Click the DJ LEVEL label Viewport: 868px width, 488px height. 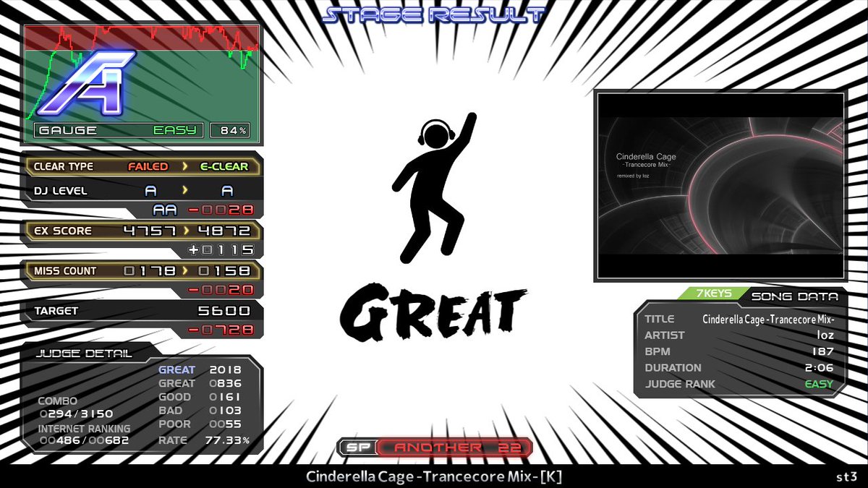61,191
